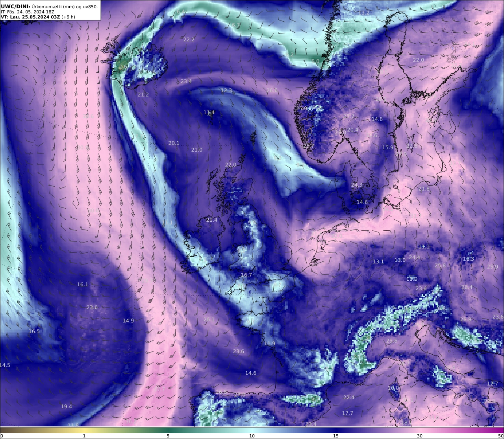The height and width of the screenshot is (439, 504).
Task: Click the 15 tick label on the legend
Action: tap(336, 436)
